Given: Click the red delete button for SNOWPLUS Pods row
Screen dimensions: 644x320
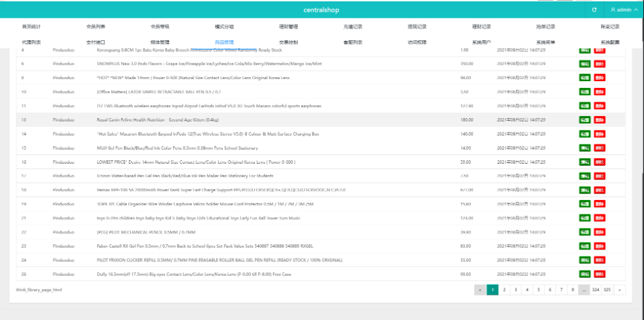Looking at the screenshot, I should coord(600,63).
